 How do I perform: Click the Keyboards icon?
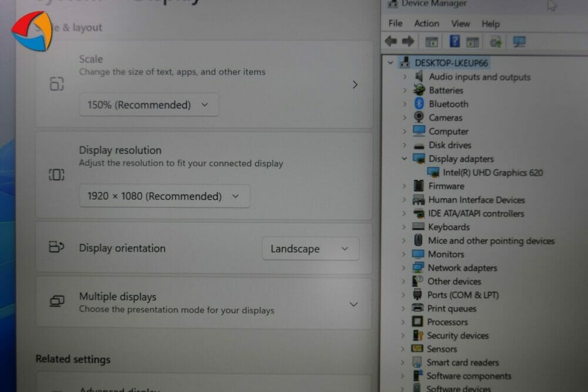pos(418,226)
